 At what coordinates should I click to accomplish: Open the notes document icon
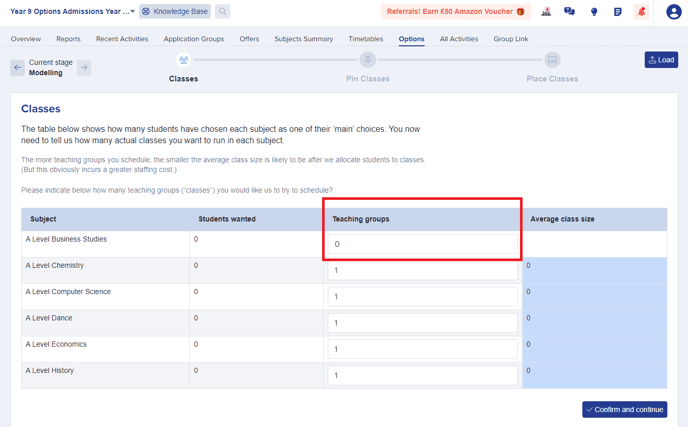point(617,12)
